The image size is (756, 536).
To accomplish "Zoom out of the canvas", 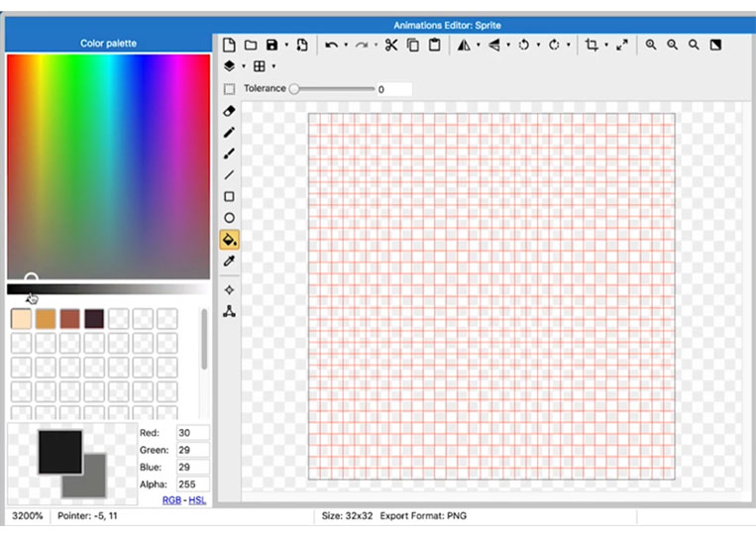I will click(x=672, y=45).
